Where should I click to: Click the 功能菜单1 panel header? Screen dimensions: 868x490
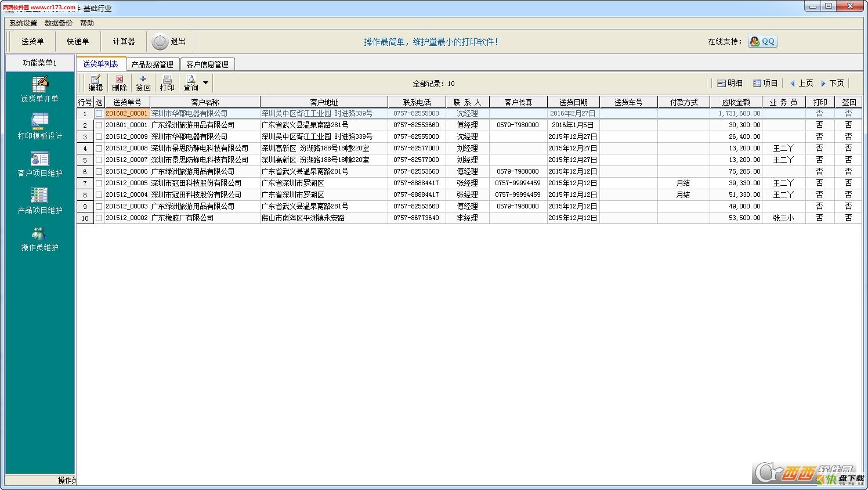[40, 63]
